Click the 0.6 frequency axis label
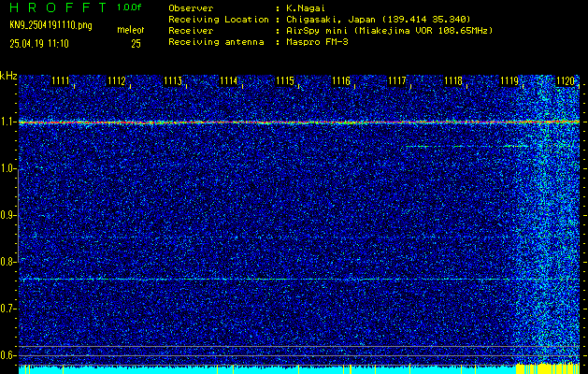The image size is (588, 374). pos(7,355)
